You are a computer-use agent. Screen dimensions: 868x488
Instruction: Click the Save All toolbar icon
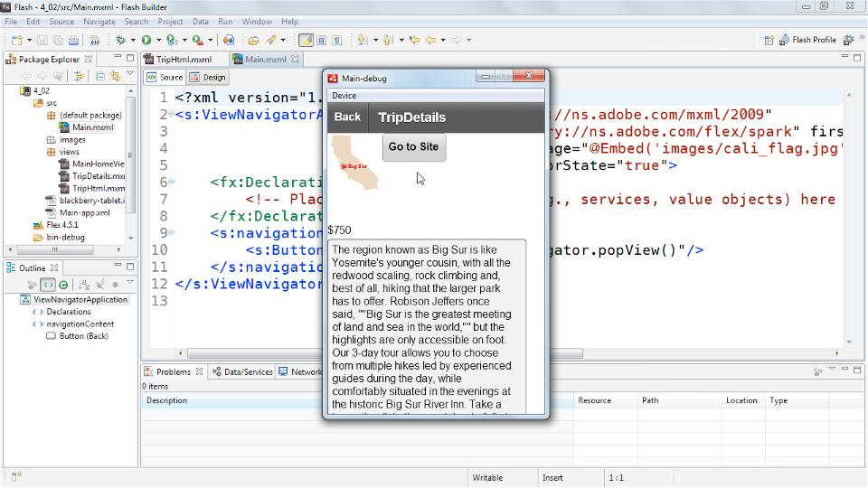pyautogui.click(x=58, y=40)
